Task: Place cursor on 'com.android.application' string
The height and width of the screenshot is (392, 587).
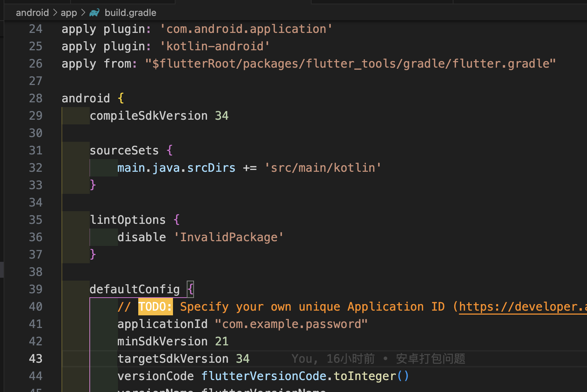Action: (x=246, y=29)
